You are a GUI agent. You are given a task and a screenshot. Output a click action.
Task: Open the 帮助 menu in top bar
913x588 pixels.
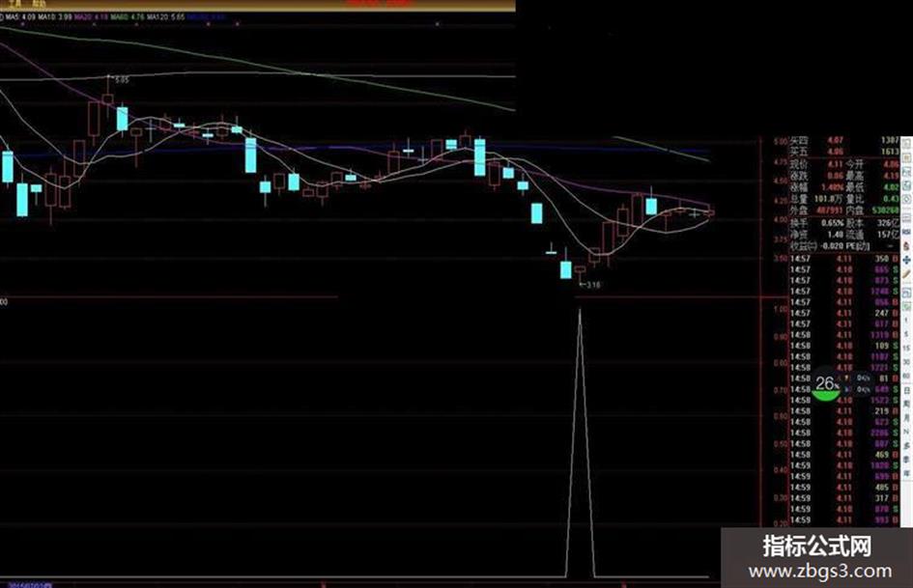coord(39,4)
